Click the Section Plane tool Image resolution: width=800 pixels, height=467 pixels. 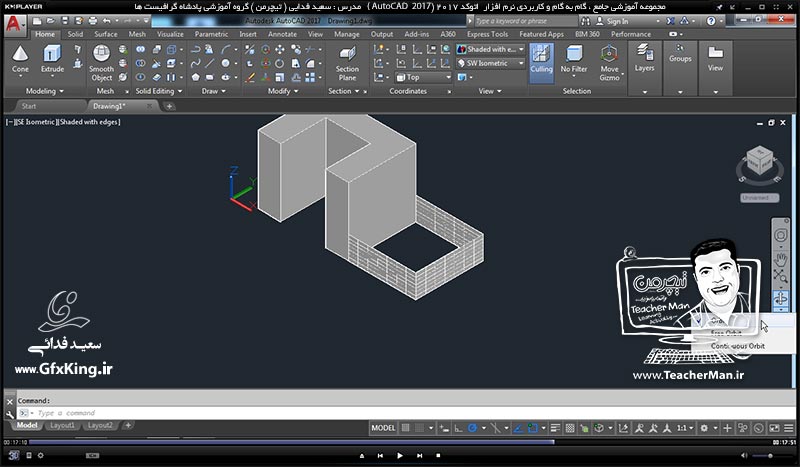pyautogui.click(x=347, y=63)
